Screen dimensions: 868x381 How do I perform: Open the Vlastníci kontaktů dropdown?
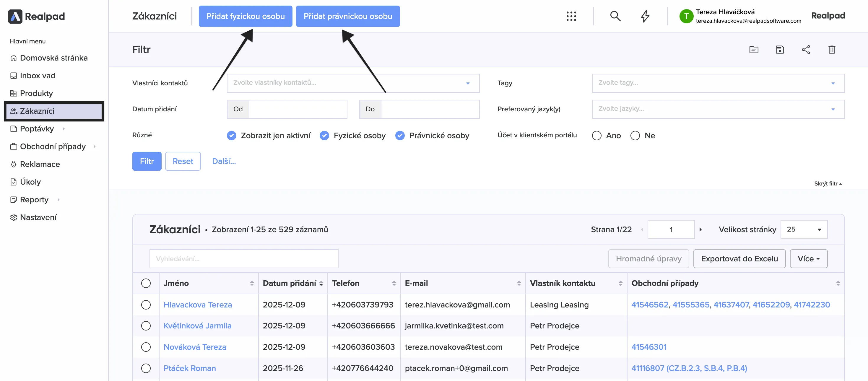pyautogui.click(x=353, y=83)
